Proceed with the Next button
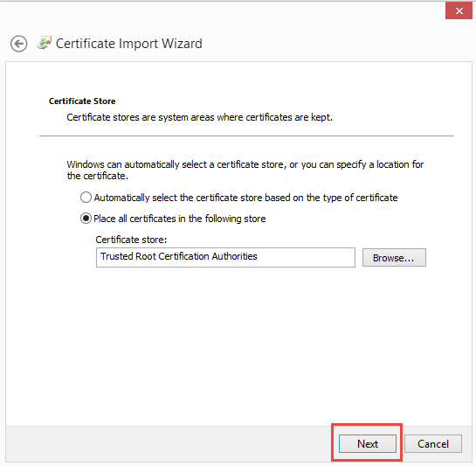Screen dimensions: 476x466 click(368, 443)
